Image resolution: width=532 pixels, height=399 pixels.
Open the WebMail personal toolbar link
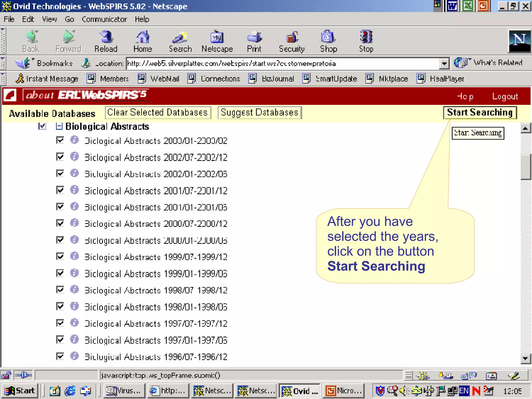158,78
